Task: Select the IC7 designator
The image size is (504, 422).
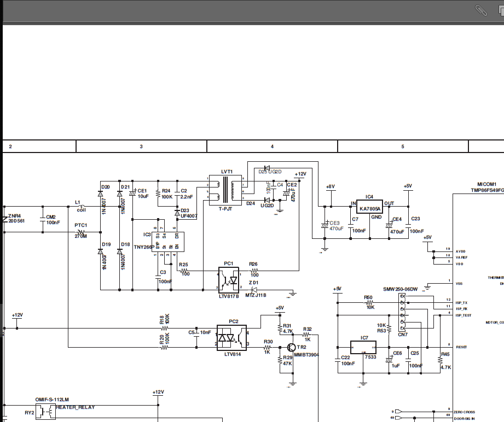Action: (364, 338)
